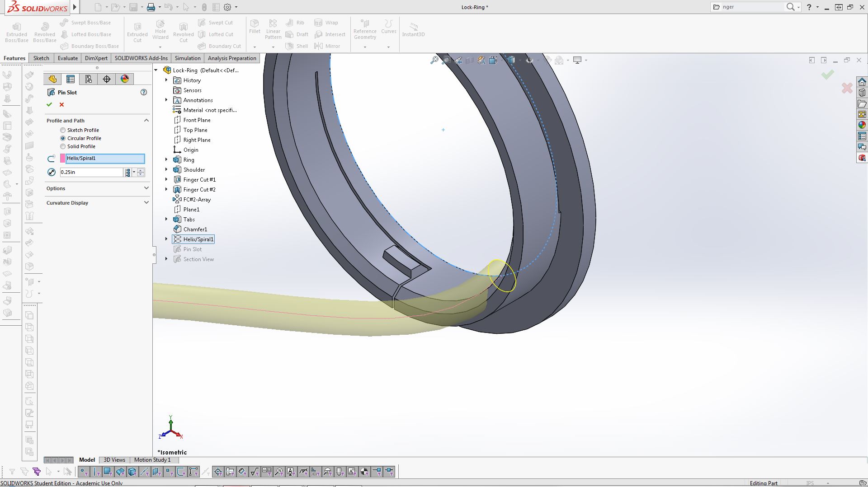Viewport: 868px width, 487px height.
Task: Launch the Hole Wizard tool
Action: (160, 30)
